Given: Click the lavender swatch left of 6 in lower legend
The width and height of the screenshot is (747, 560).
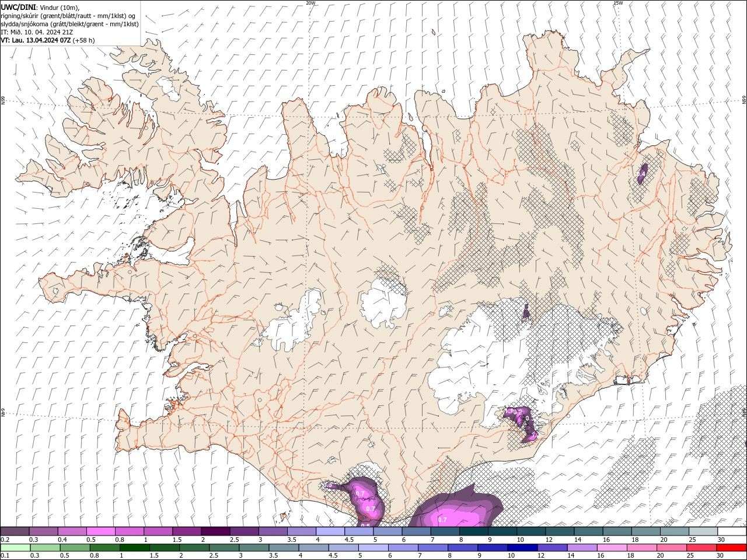Looking at the screenshot, I should (x=373, y=548).
